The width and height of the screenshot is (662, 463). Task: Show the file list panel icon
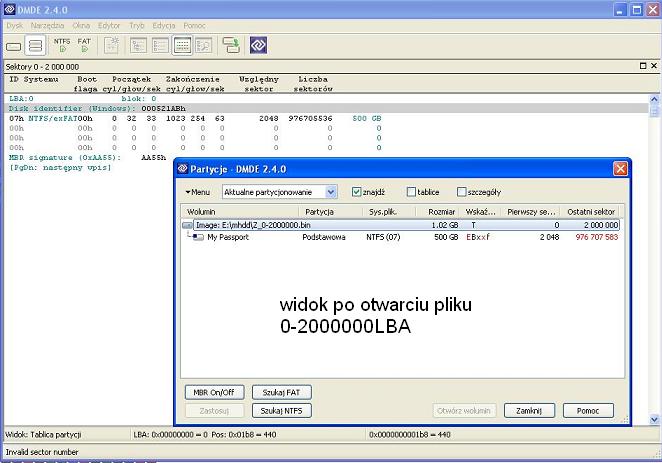click(x=160, y=46)
